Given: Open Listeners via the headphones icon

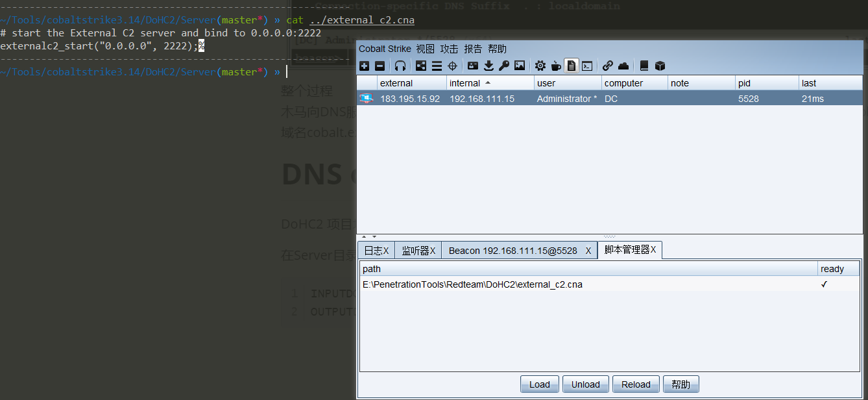Looking at the screenshot, I should point(400,66).
